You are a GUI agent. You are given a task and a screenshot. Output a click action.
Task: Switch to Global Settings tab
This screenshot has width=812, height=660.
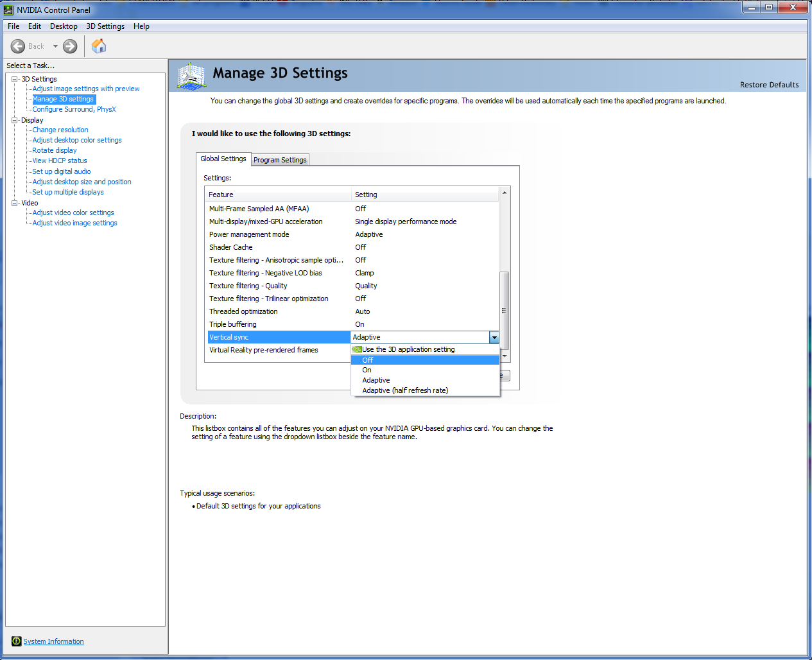click(x=223, y=159)
